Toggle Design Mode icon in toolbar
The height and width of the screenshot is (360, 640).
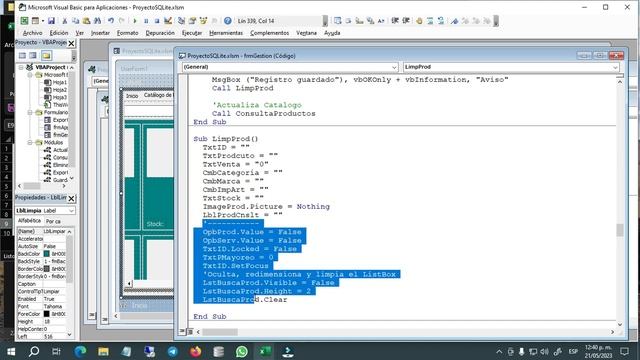pos(168,21)
